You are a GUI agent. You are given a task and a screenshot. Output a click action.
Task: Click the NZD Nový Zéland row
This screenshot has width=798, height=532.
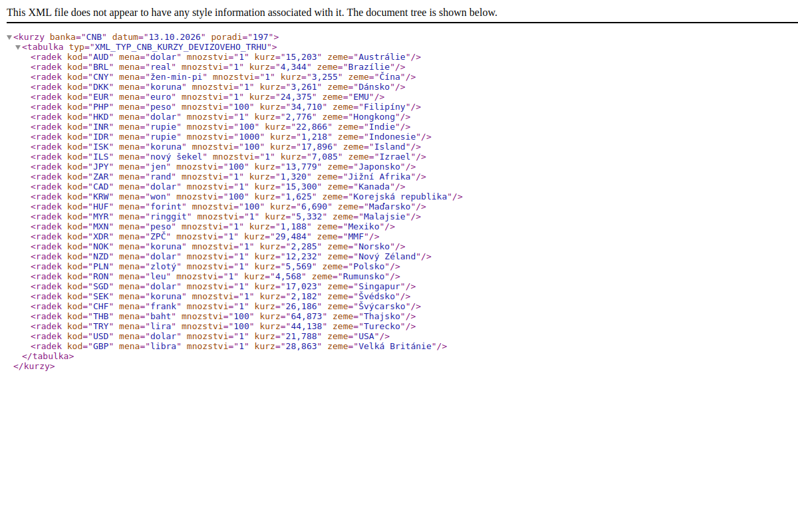coord(231,257)
